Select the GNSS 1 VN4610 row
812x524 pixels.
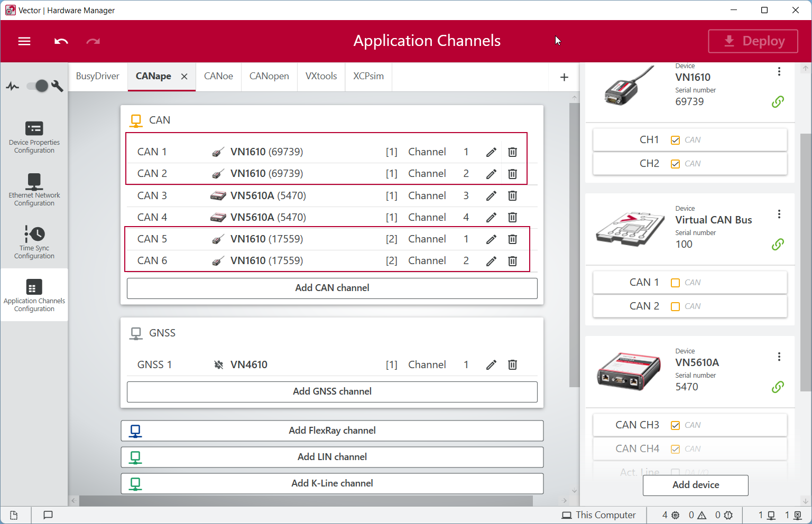(x=332, y=365)
